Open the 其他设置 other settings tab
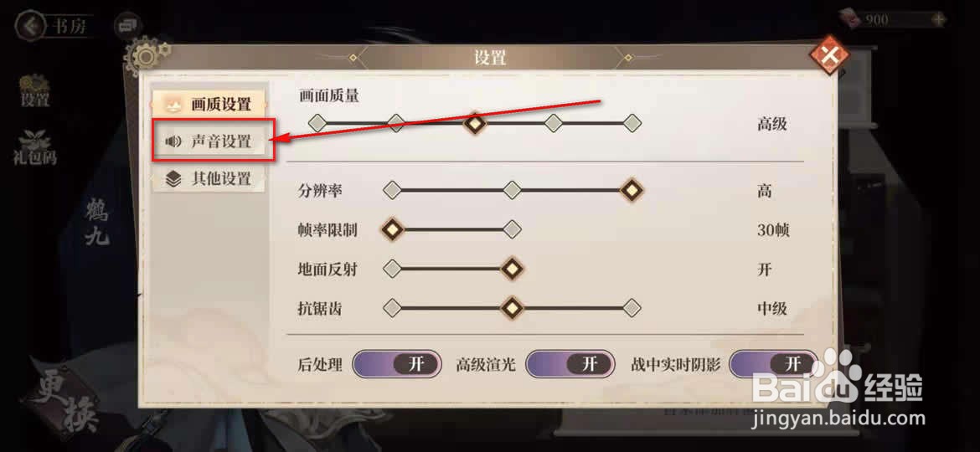The image size is (980, 452). [209, 179]
